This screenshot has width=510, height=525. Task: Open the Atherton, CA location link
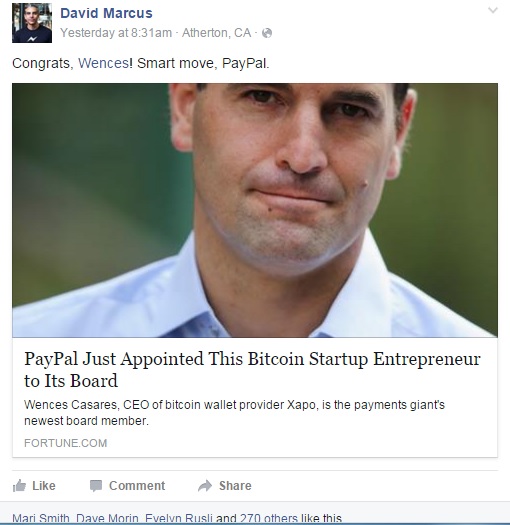216,33
